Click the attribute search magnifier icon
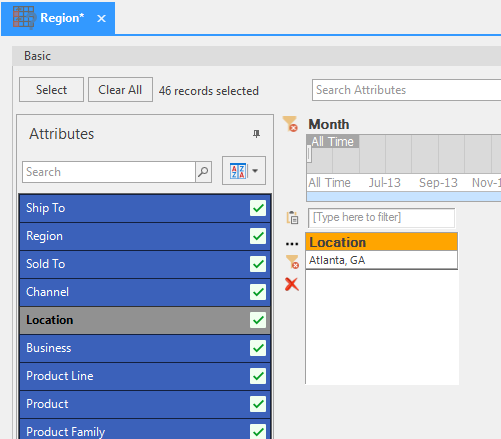Viewport: 501px width, 439px height. tap(203, 172)
